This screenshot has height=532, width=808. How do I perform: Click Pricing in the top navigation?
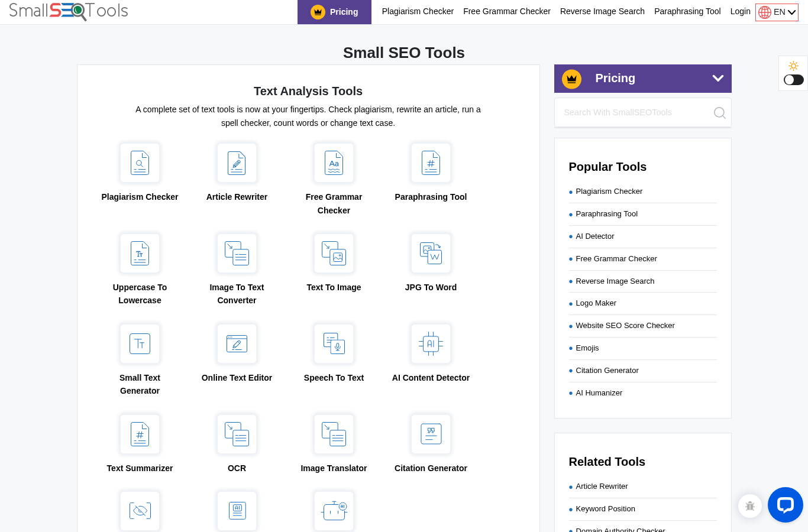pos(334,12)
